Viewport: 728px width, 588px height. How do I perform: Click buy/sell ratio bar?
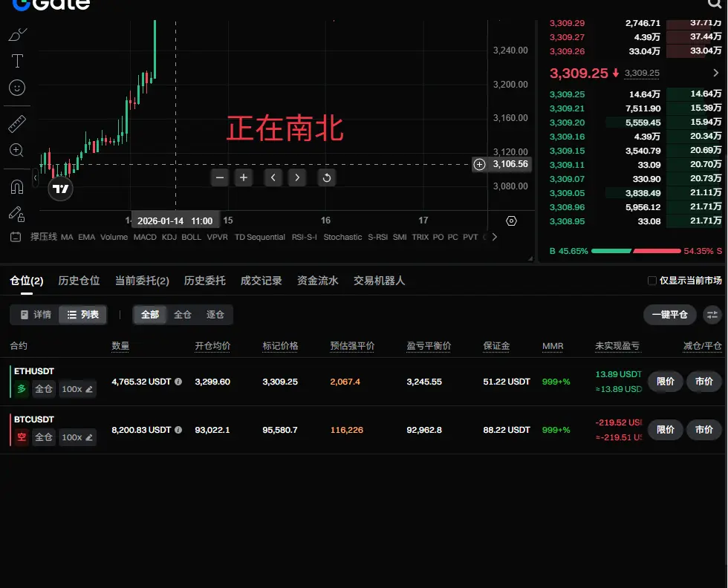point(636,251)
